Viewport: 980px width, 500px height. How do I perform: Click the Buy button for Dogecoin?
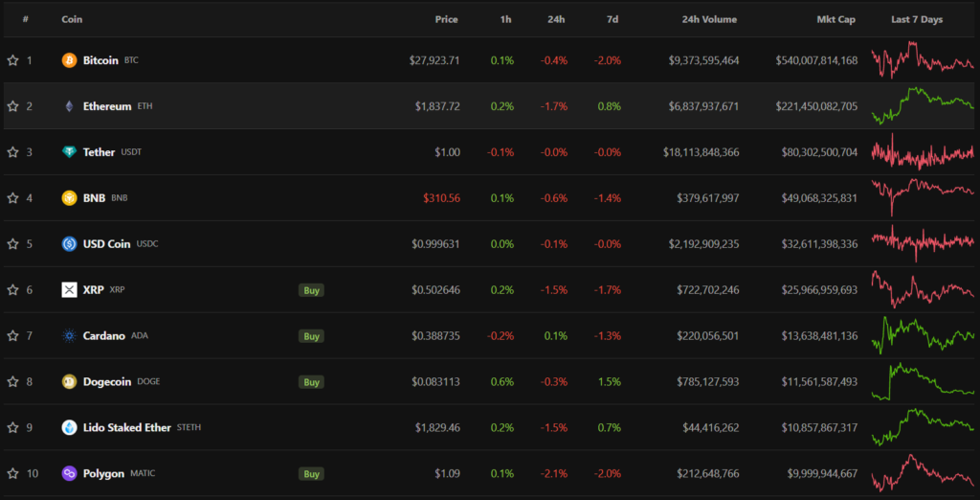311,382
